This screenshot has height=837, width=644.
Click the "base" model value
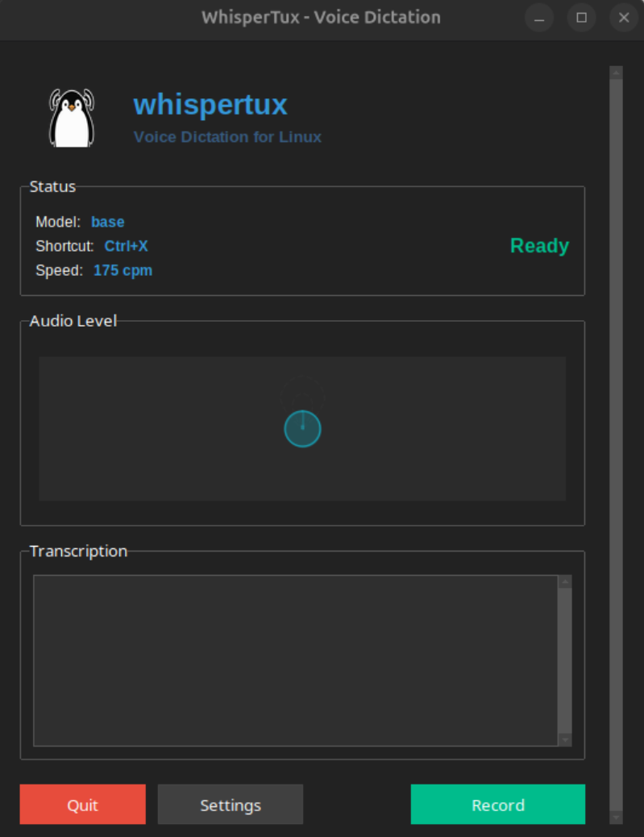coord(108,222)
